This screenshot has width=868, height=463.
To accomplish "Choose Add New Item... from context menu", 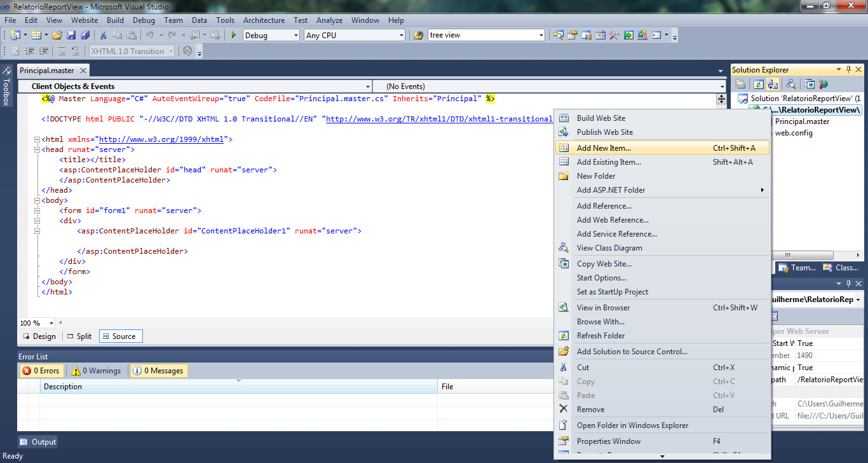I will 661,148.
